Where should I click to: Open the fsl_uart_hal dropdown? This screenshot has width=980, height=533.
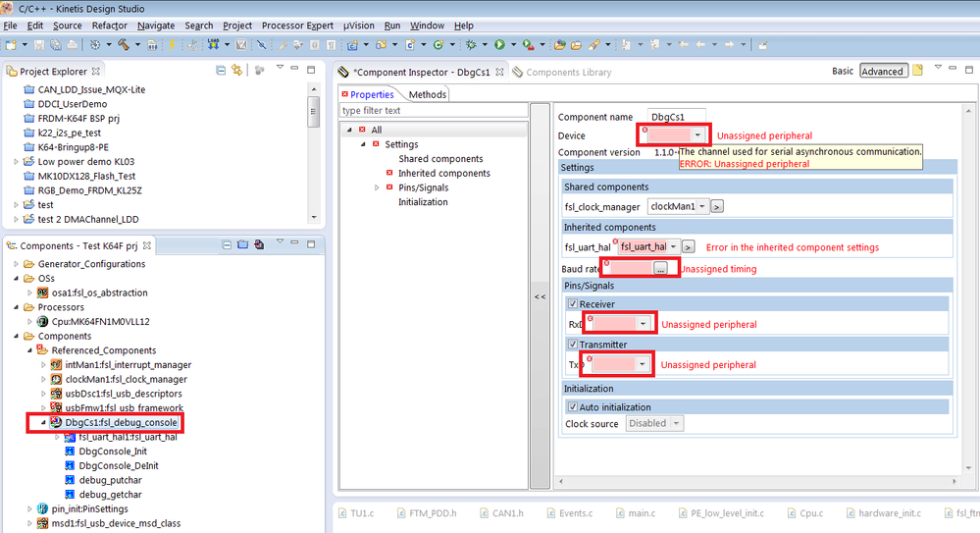click(x=673, y=247)
